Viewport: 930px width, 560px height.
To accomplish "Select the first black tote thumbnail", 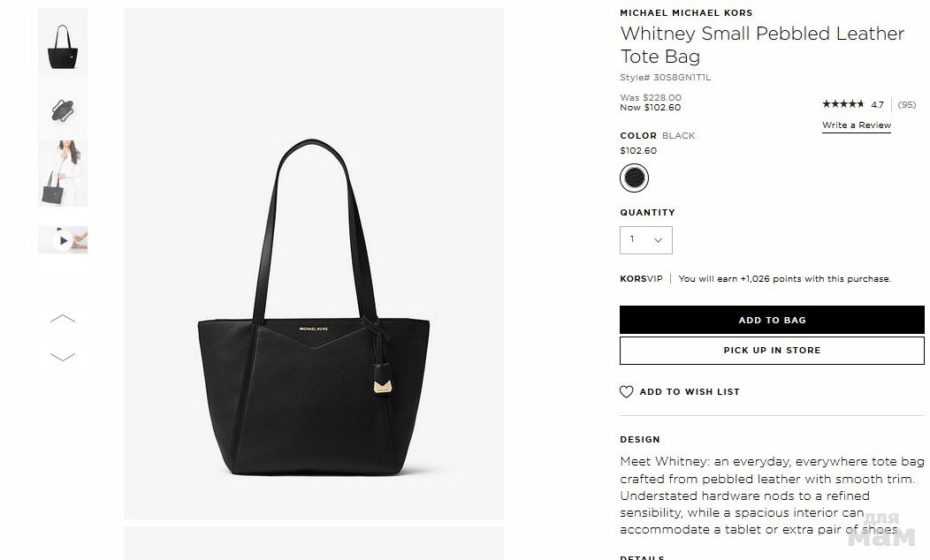I will pos(63,42).
